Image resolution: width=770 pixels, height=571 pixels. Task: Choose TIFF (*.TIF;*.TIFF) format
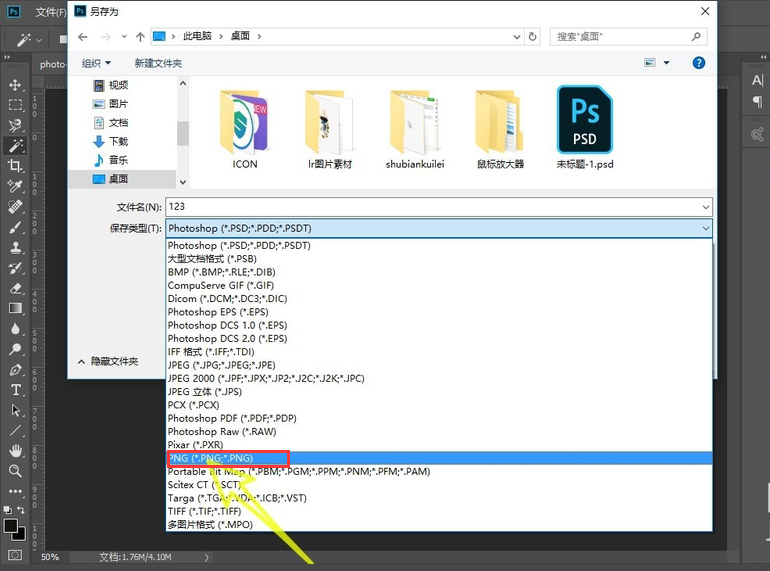point(439,511)
